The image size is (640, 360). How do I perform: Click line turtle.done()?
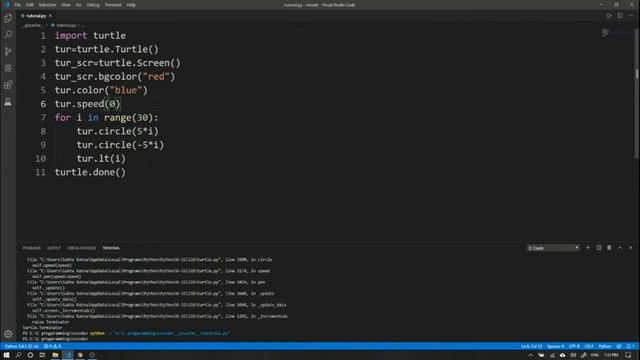[x=90, y=172]
